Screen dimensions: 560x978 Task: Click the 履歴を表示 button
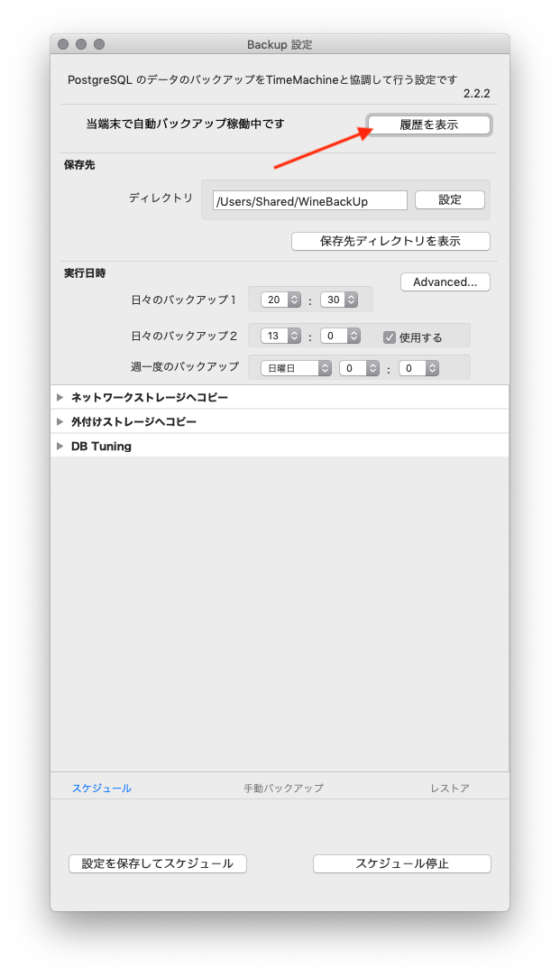pyautogui.click(x=428, y=125)
